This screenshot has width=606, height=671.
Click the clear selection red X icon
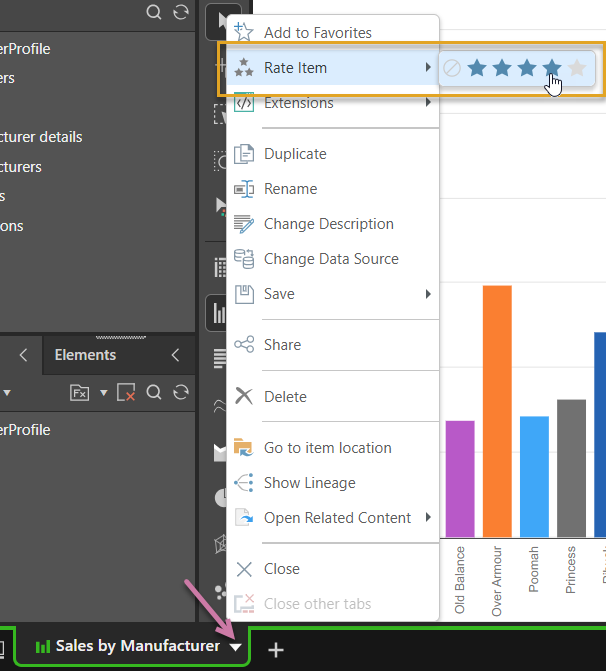pos(126,393)
